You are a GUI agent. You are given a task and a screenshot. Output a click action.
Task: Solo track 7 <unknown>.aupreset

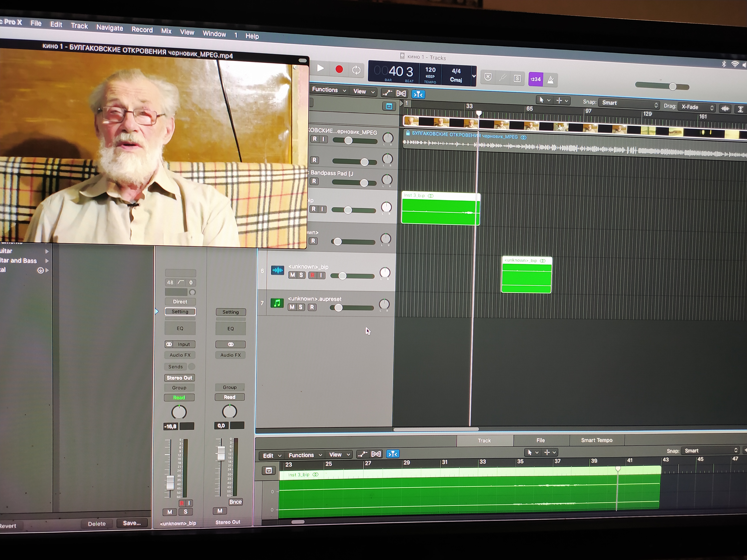[x=300, y=307]
